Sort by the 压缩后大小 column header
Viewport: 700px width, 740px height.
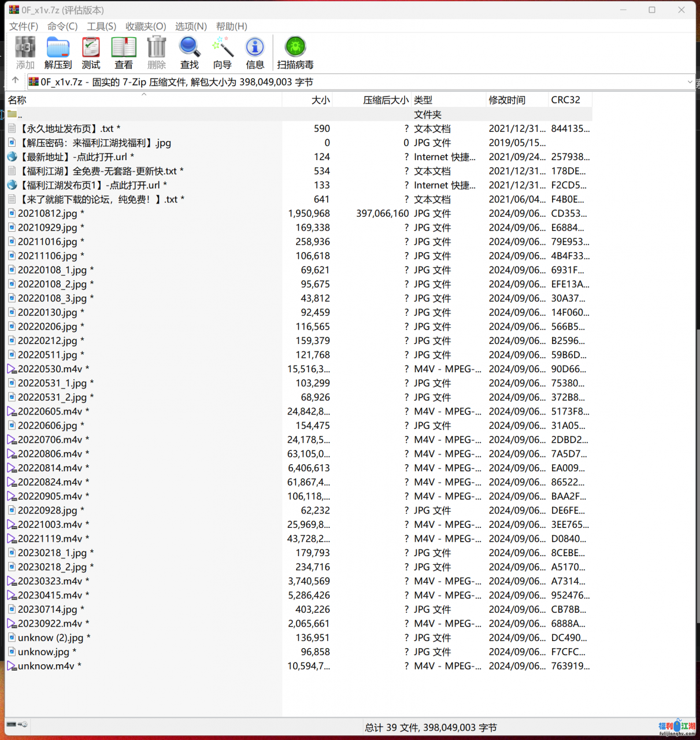coord(372,99)
